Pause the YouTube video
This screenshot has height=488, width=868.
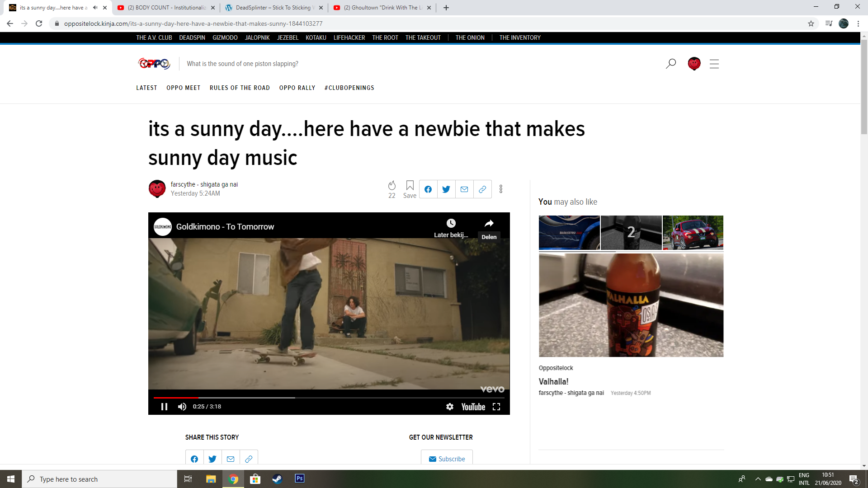[164, 407]
